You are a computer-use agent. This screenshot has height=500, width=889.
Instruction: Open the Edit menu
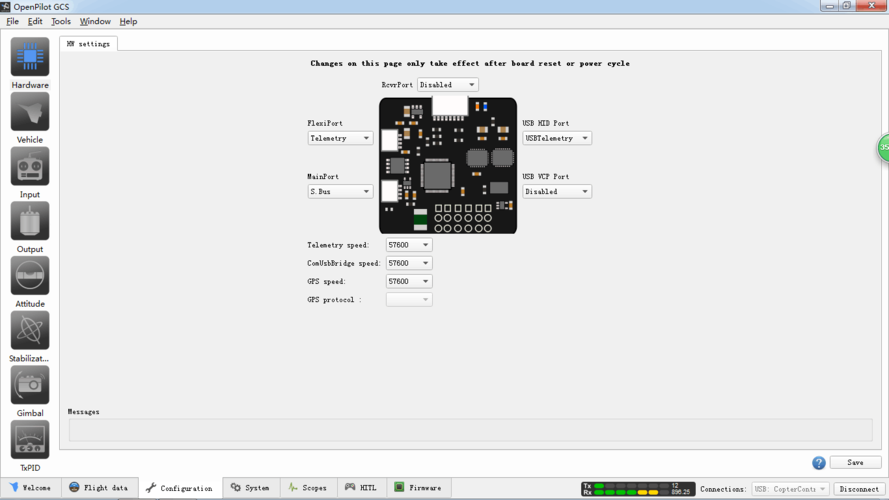[35, 22]
